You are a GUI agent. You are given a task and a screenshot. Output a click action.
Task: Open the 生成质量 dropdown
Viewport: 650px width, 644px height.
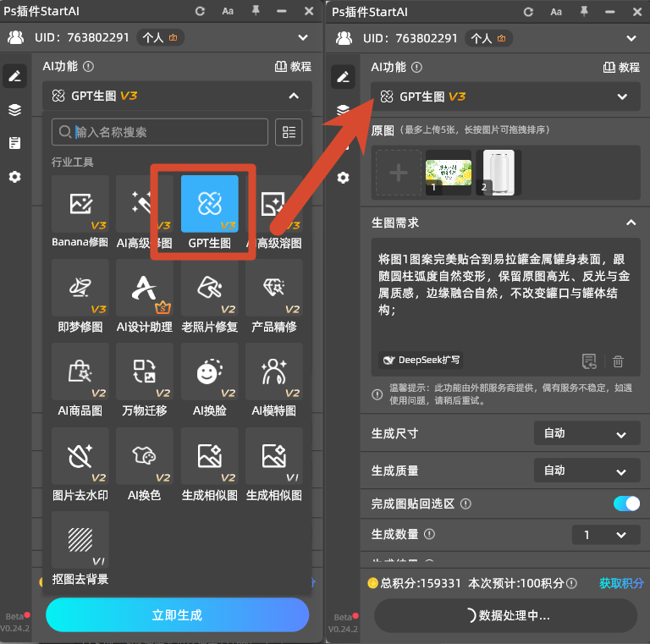click(x=587, y=471)
